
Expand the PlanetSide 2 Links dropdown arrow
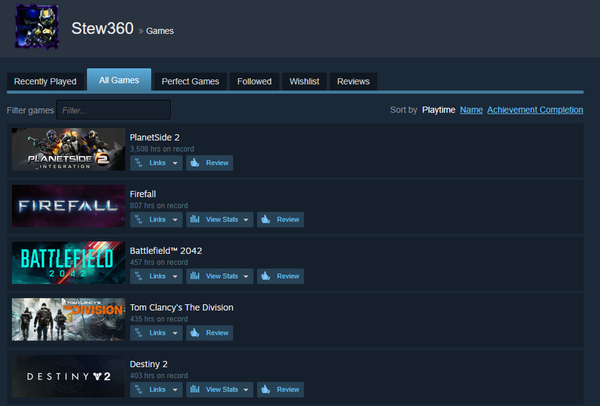pos(175,163)
